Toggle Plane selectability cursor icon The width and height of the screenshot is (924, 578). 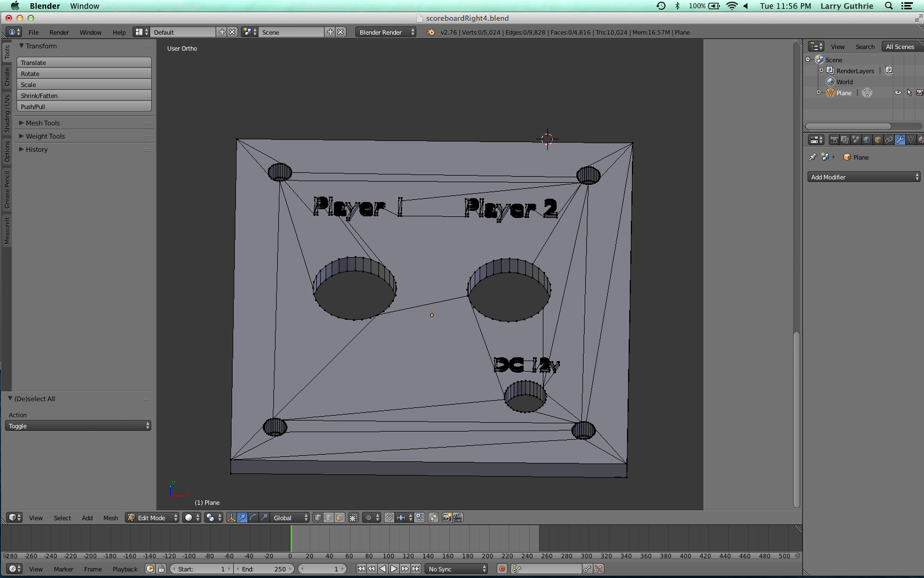pyautogui.click(x=909, y=93)
